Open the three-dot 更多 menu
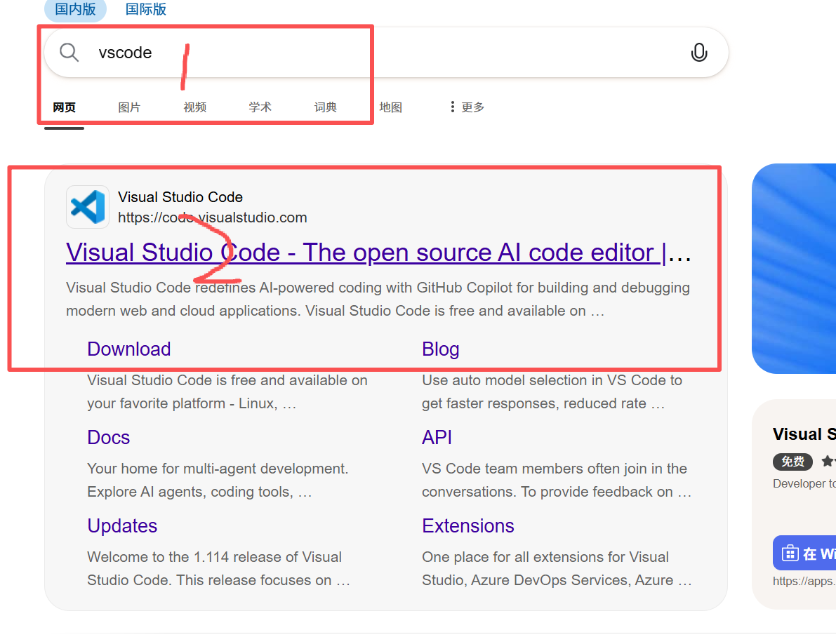836x644 pixels. pos(467,107)
